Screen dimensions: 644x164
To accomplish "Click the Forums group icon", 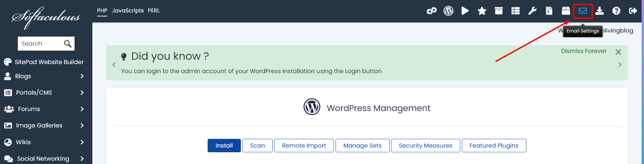I will 9,109.
